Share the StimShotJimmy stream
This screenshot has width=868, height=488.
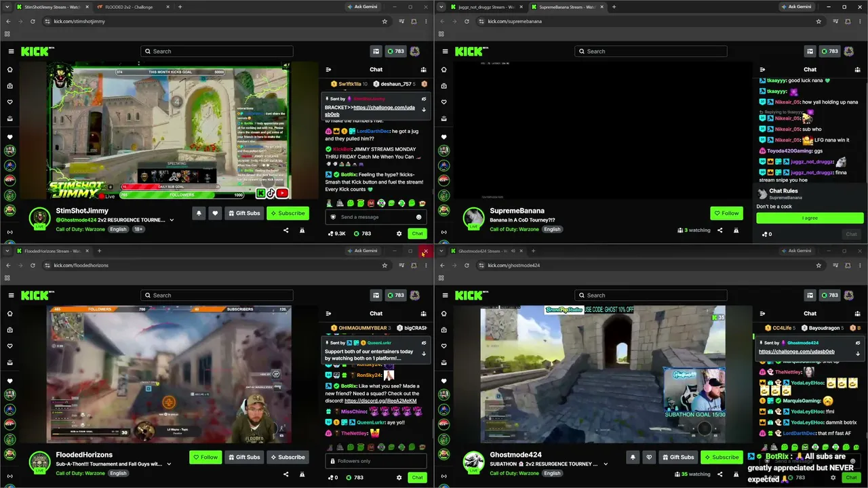(x=285, y=230)
